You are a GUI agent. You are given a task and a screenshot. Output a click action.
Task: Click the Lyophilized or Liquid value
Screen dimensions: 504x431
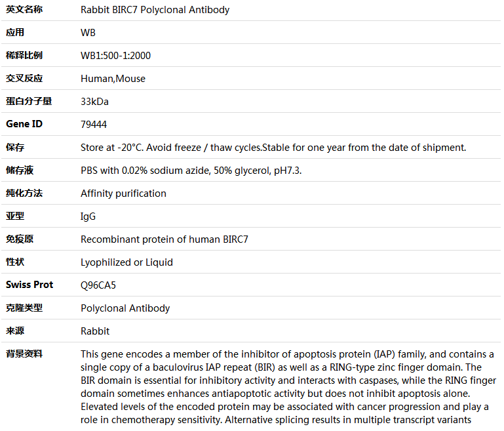tap(126, 262)
